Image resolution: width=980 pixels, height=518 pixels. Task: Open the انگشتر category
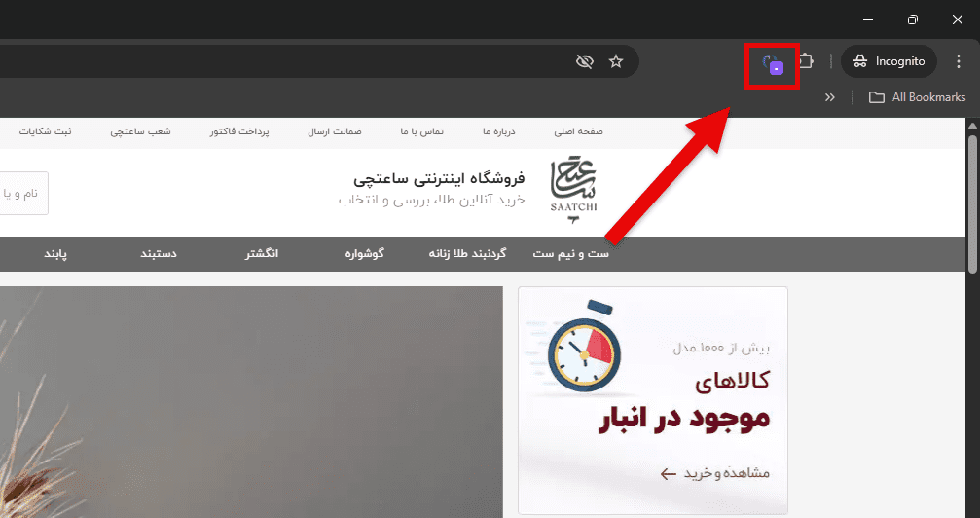pyautogui.click(x=262, y=253)
